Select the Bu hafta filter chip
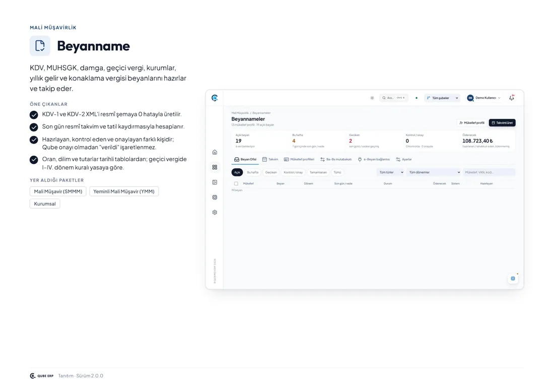Screen dimensions: 554x392 tap(253, 172)
